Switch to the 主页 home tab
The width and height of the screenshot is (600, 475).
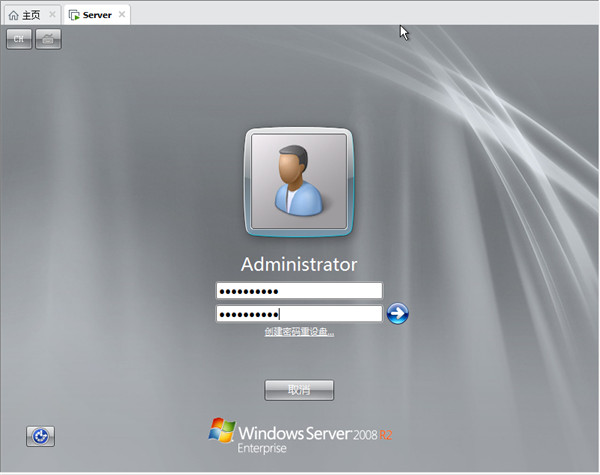[31, 15]
